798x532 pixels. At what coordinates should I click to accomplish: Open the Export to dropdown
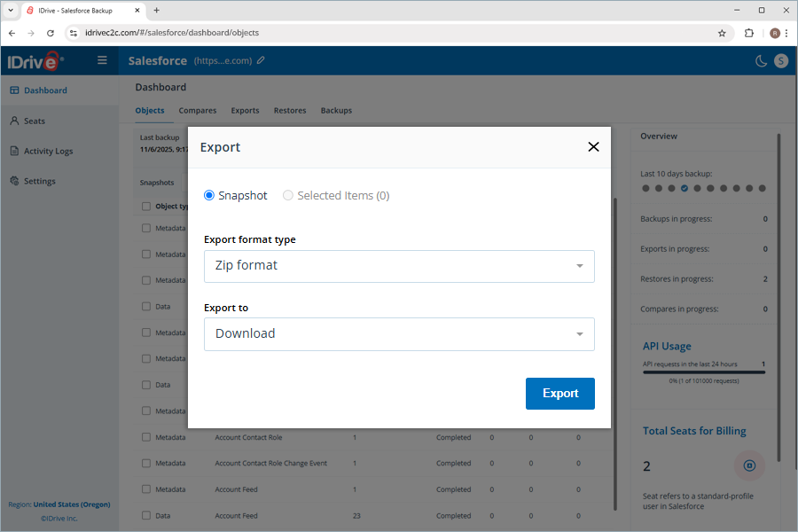pos(399,334)
